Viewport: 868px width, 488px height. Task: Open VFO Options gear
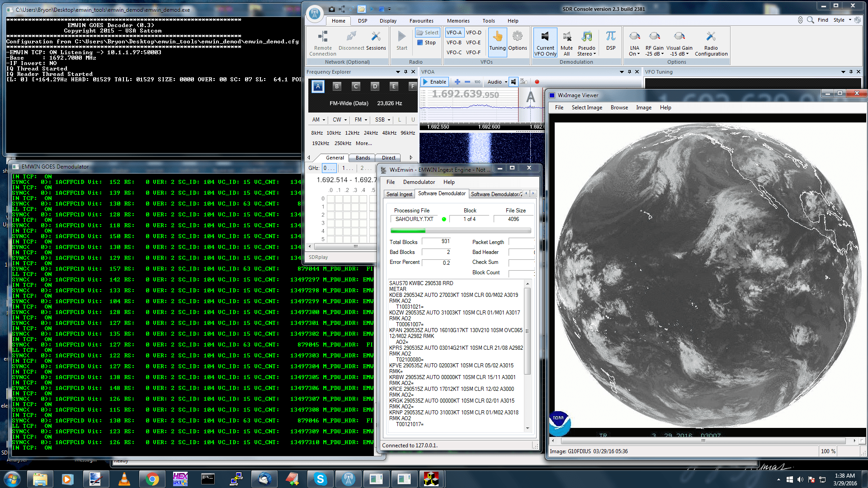[517, 41]
